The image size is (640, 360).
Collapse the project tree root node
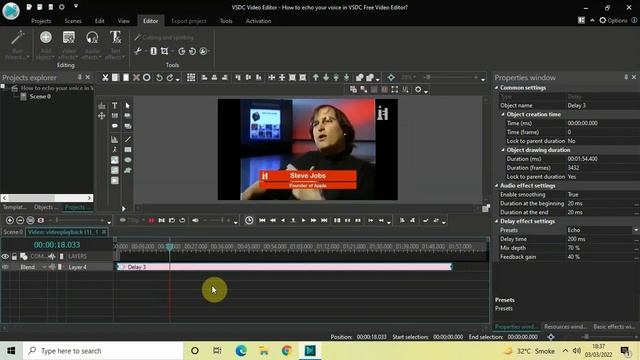tap(3, 87)
